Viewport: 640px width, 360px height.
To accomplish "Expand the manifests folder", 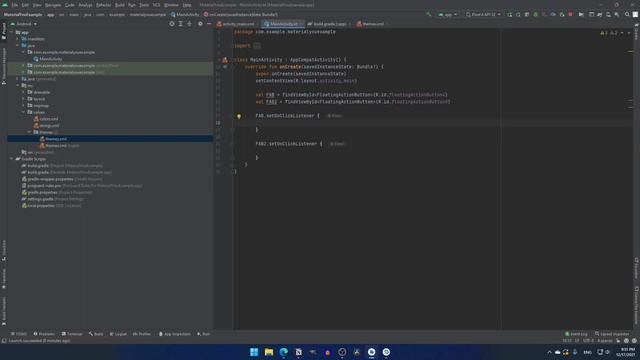I will coord(18,39).
